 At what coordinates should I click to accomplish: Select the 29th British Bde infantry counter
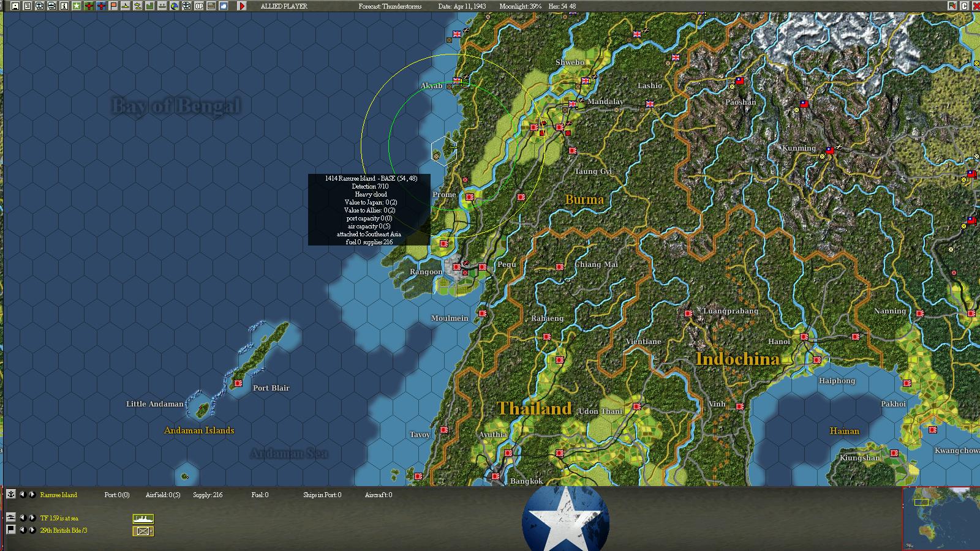pos(143,531)
